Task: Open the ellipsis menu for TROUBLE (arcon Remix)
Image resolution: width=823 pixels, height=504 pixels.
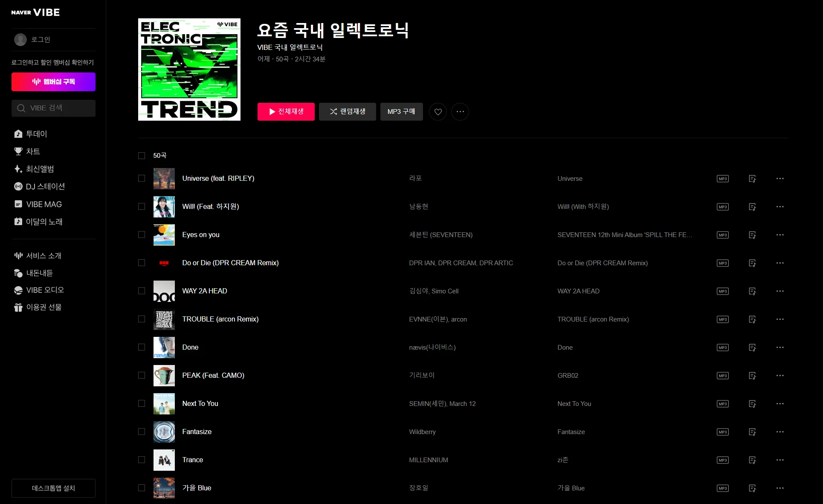Action: coord(780,319)
